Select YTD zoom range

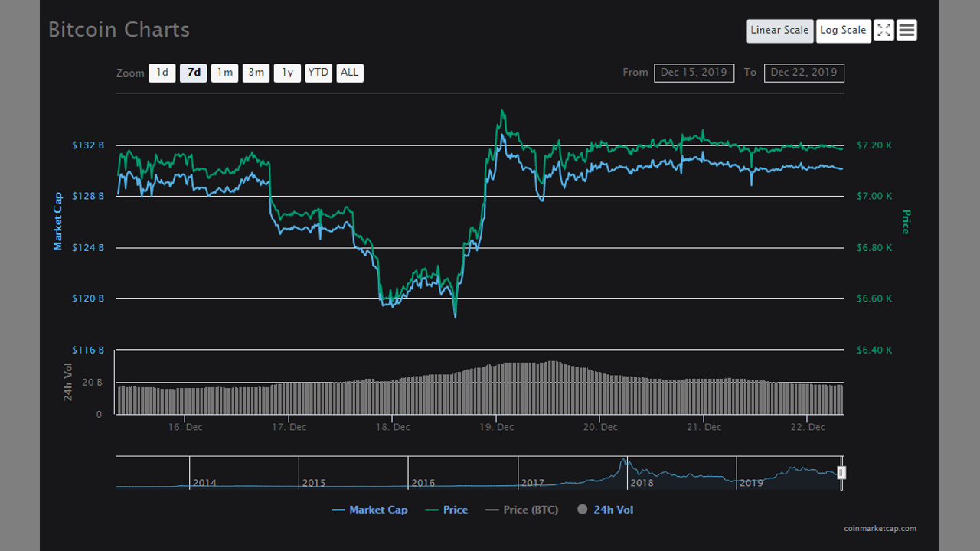318,73
